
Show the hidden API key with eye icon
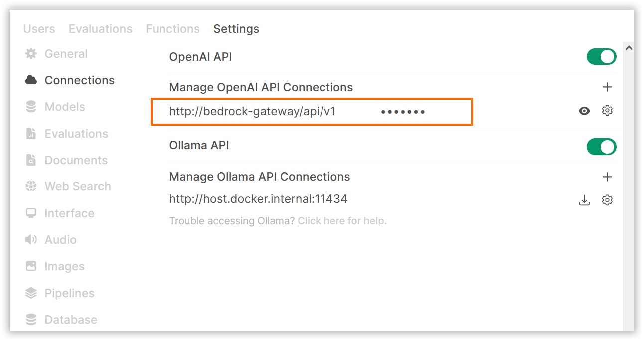click(584, 111)
